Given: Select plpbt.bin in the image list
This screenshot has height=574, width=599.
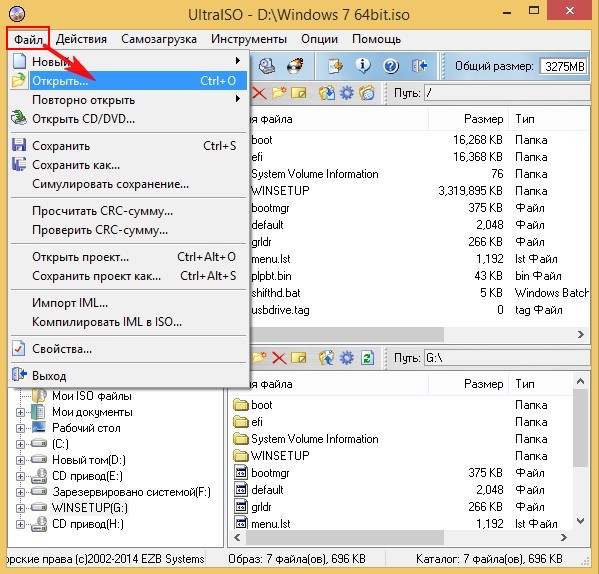Looking at the screenshot, I should point(271,276).
